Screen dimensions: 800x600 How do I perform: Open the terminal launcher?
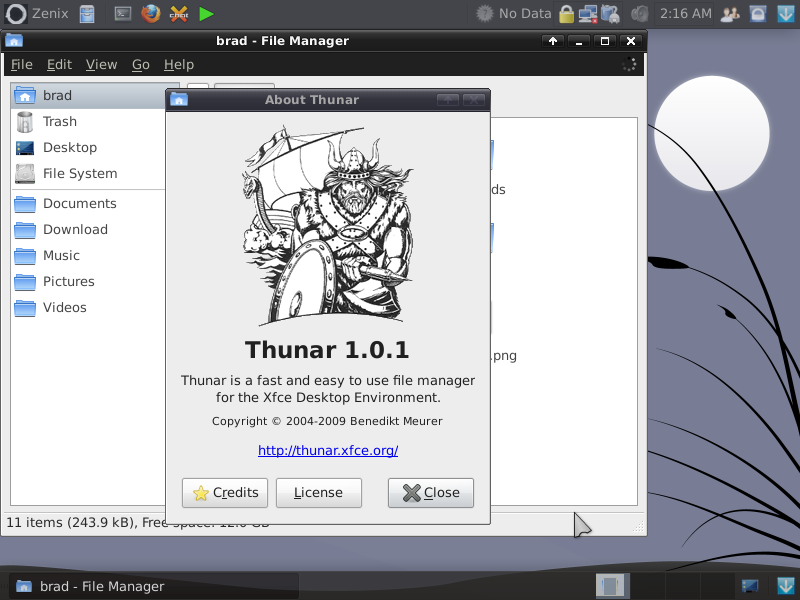click(x=123, y=14)
